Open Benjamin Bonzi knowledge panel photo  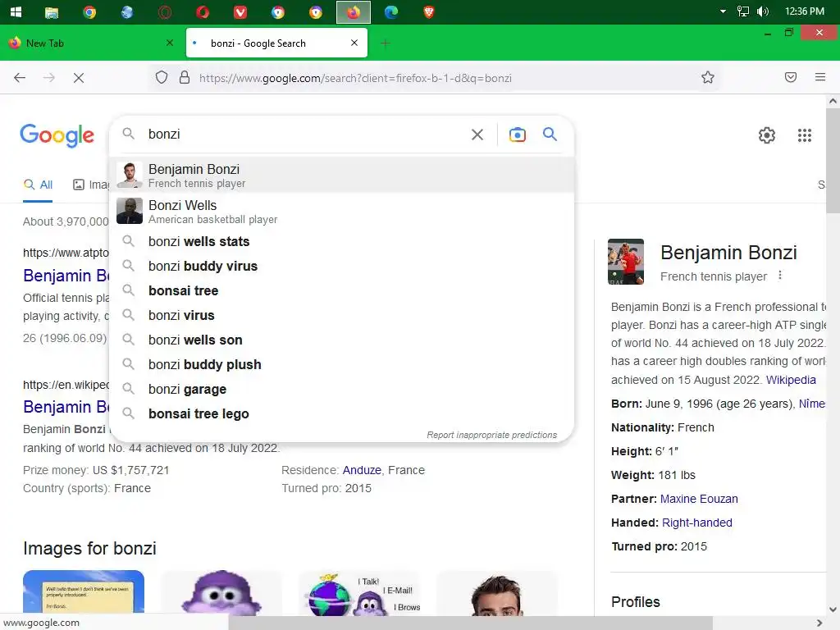point(626,262)
